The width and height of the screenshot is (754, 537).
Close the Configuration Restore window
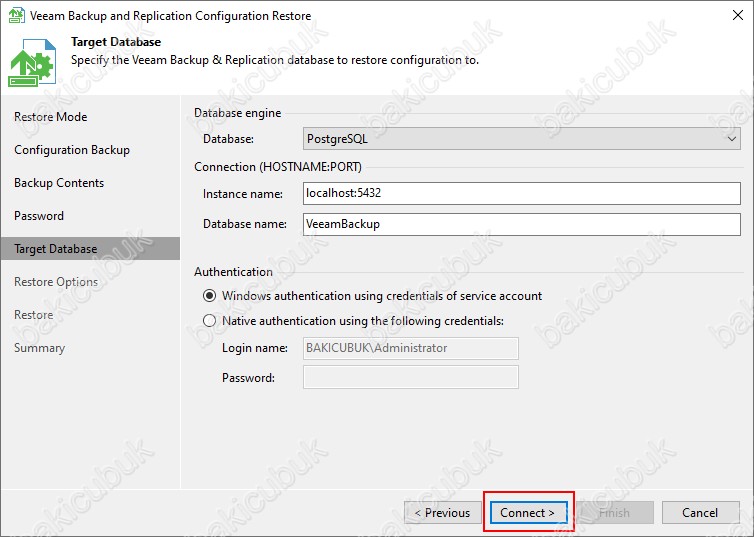coord(738,15)
